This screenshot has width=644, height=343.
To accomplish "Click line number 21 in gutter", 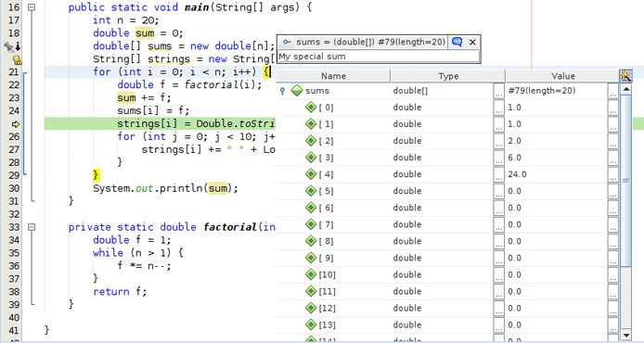I will pos(14,72).
